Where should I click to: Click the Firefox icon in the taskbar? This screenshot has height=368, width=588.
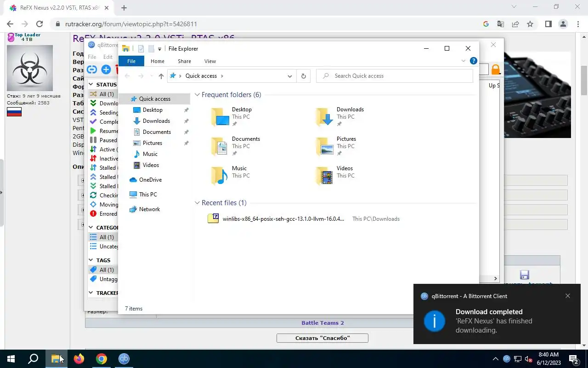pyautogui.click(x=79, y=359)
